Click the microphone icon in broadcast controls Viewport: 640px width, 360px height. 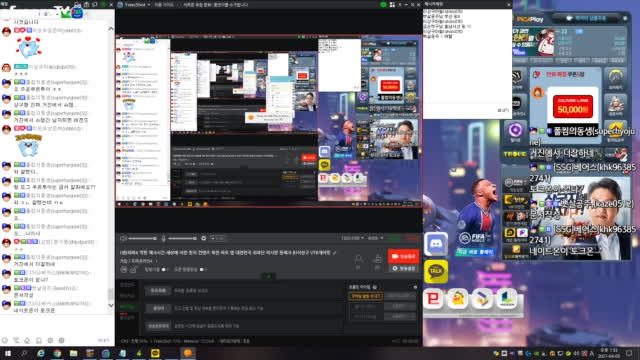pyautogui.click(x=163, y=238)
